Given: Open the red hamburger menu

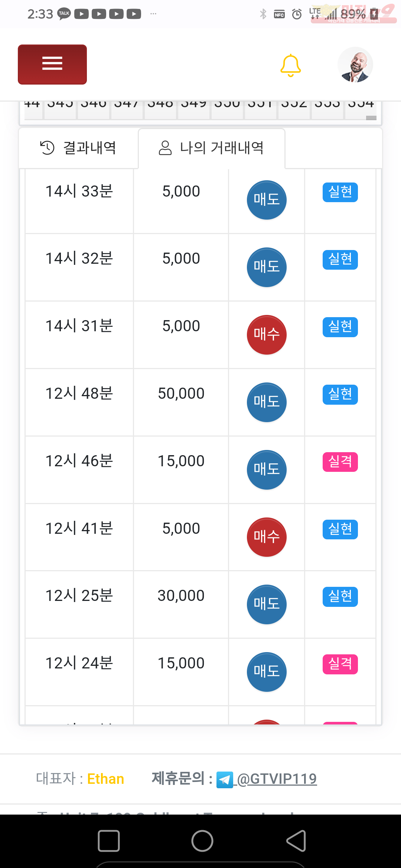Looking at the screenshot, I should click(52, 65).
